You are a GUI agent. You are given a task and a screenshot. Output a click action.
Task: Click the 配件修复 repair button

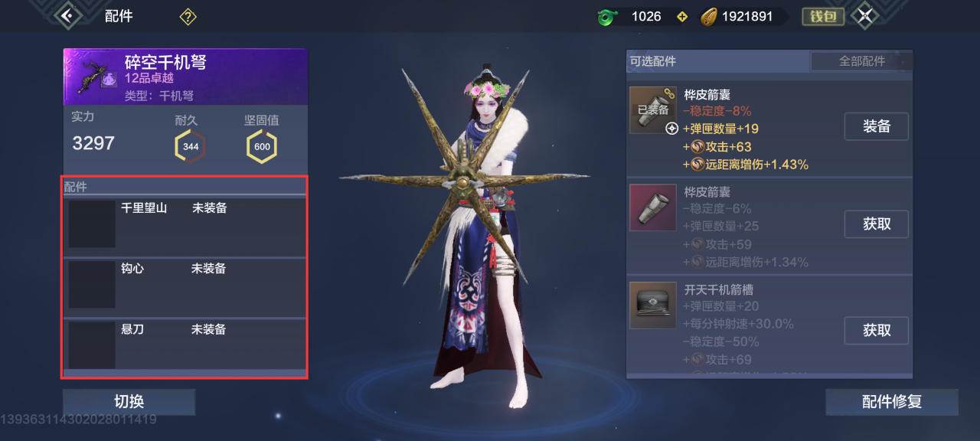[x=892, y=402]
